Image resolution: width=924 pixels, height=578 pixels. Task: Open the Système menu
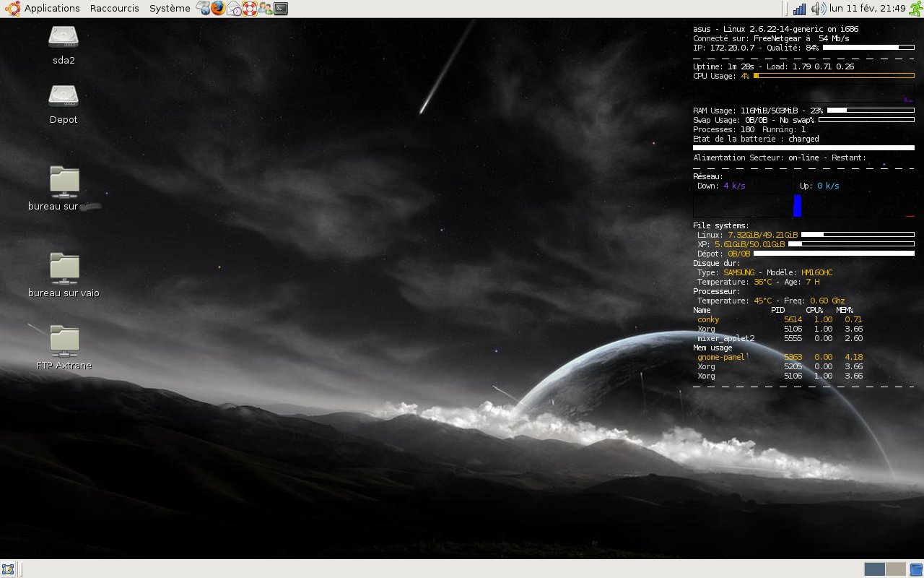pos(170,9)
